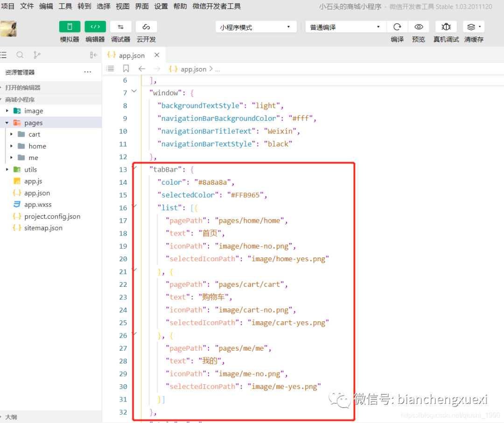
Task: Open project.config.json in file tree
Action: 52,216
